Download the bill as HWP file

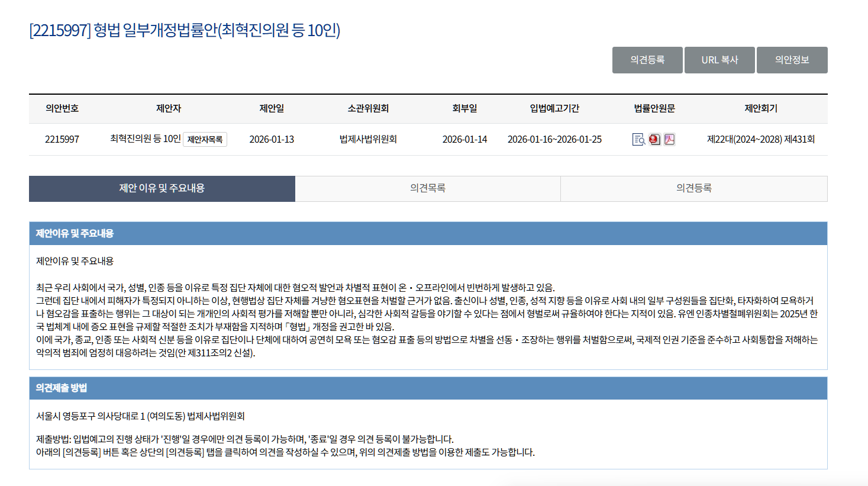pyautogui.click(x=654, y=140)
